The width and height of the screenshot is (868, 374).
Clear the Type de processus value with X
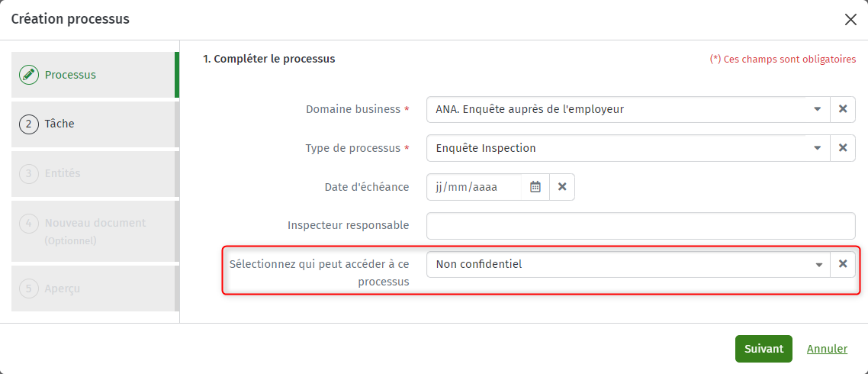843,148
